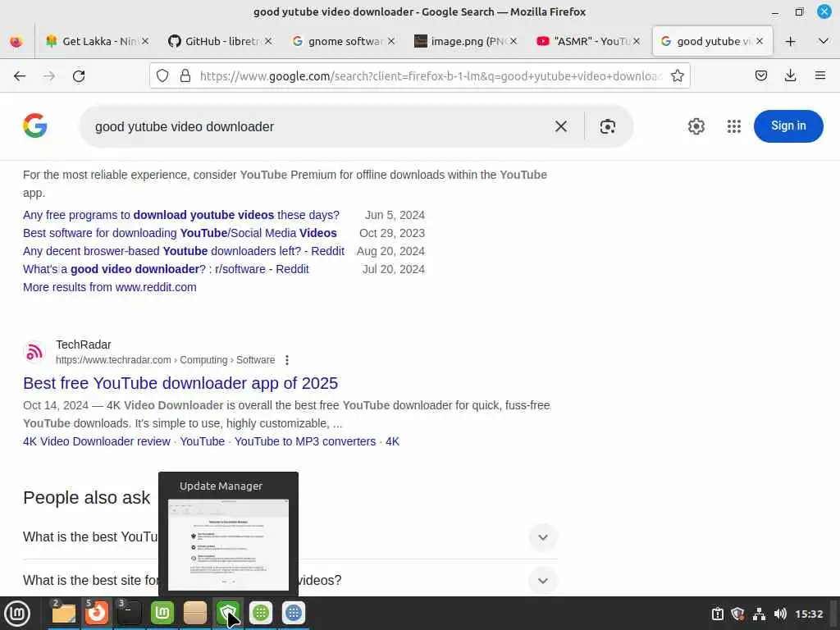The image size is (840, 630).
Task: Open the blue grid app in taskbar
Action: click(293, 613)
